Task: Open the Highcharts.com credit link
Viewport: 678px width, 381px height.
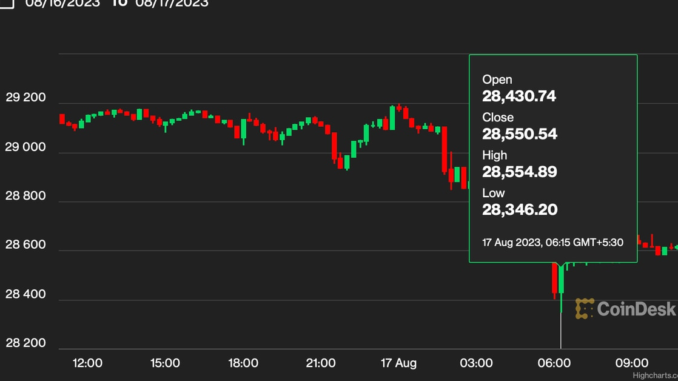Action: [655, 376]
